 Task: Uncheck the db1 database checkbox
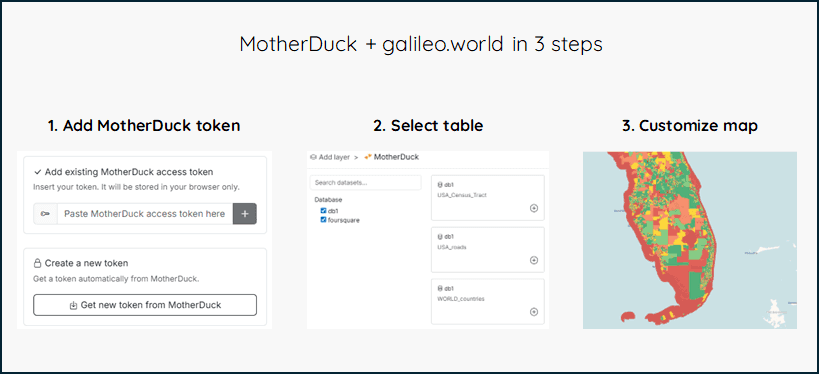[x=323, y=211]
